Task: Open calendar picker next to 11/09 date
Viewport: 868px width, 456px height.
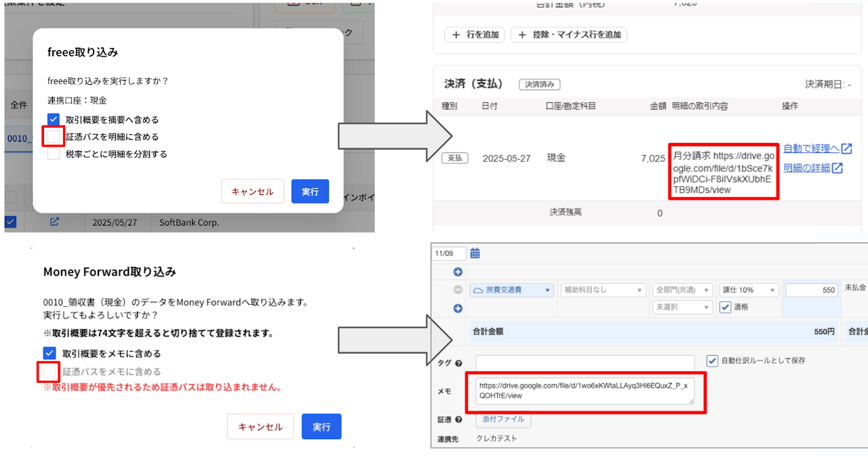Action: pyautogui.click(x=475, y=253)
